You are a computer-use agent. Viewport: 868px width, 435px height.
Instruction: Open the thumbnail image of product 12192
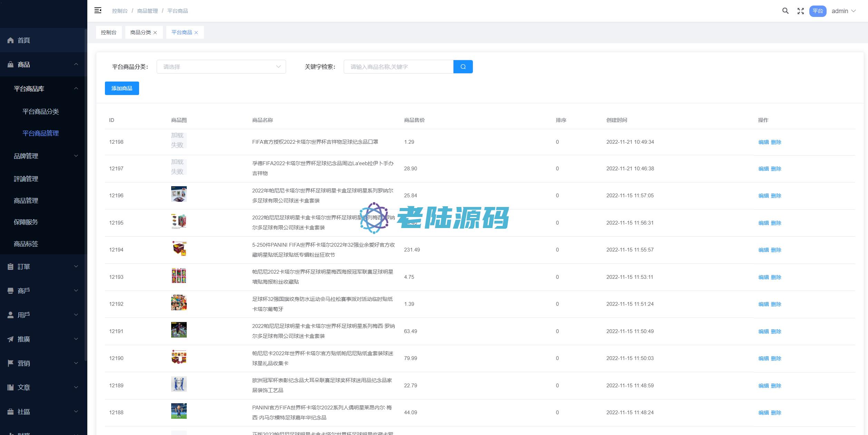click(x=179, y=303)
